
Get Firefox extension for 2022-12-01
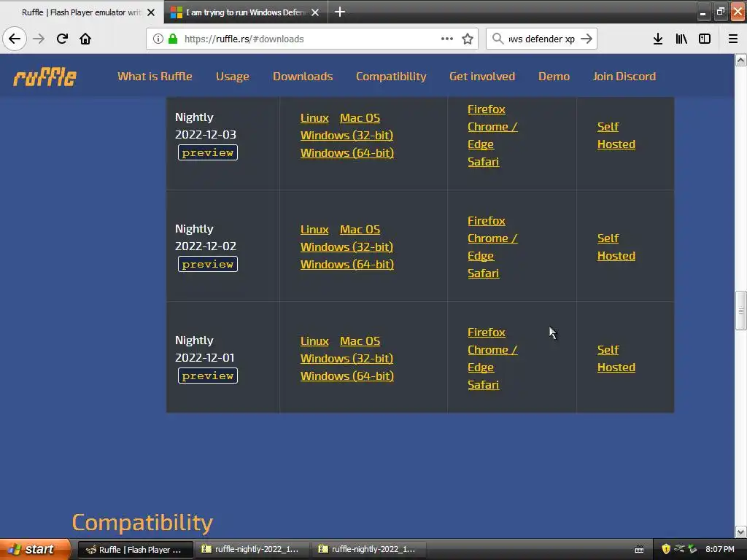coord(487,332)
